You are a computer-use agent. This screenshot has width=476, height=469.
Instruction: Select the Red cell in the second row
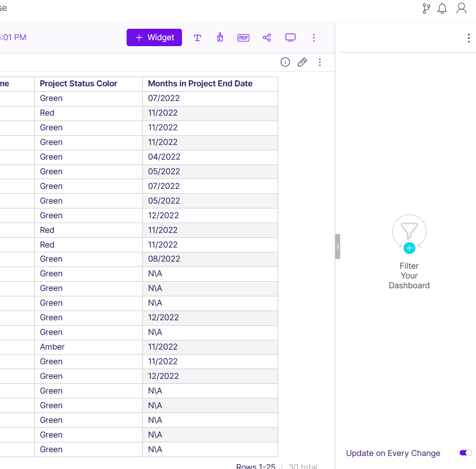(x=89, y=113)
